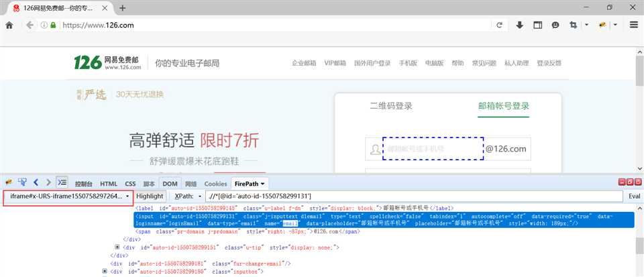Image resolution: width=644 pixels, height=277 pixels.
Task: Open the HTML panel tab
Action: [x=109, y=184]
